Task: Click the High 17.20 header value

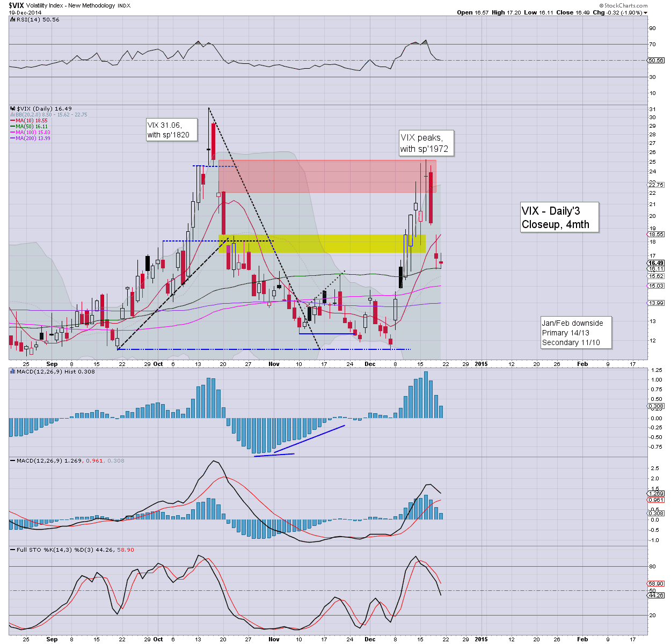Action: [x=506, y=12]
